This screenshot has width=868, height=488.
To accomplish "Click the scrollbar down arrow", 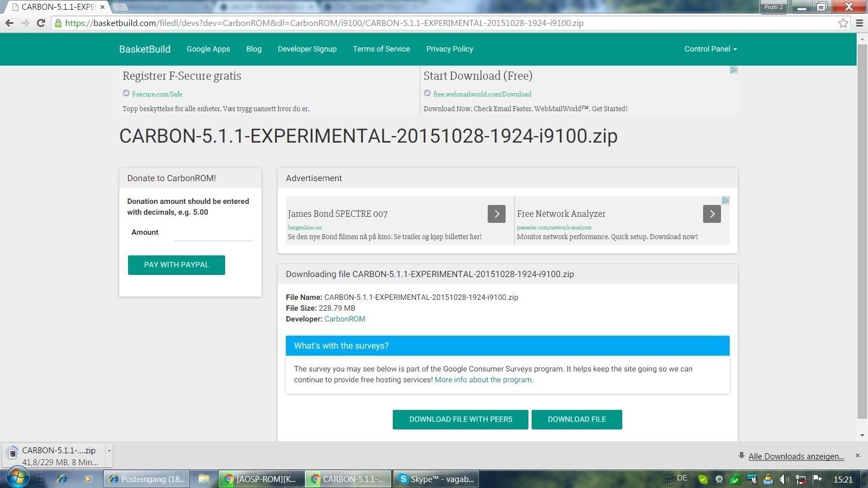I will click(862, 435).
